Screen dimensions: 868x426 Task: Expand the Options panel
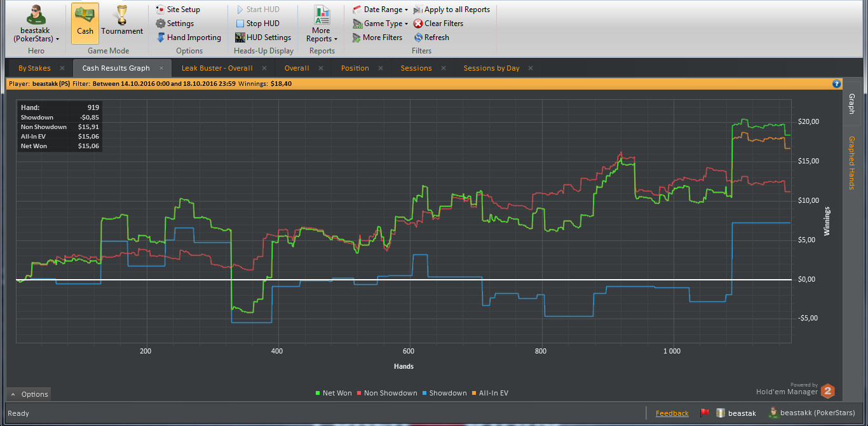tap(29, 394)
